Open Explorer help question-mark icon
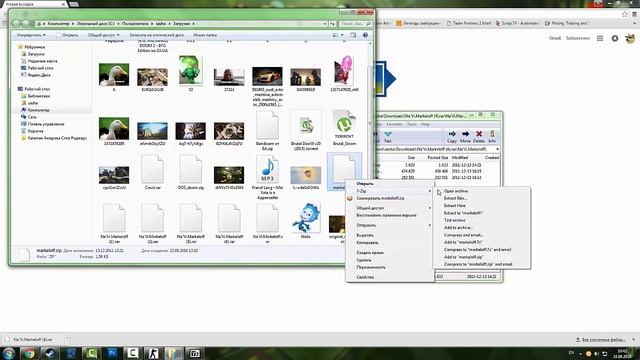The image size is (640, 360). (x=365, y=35)
